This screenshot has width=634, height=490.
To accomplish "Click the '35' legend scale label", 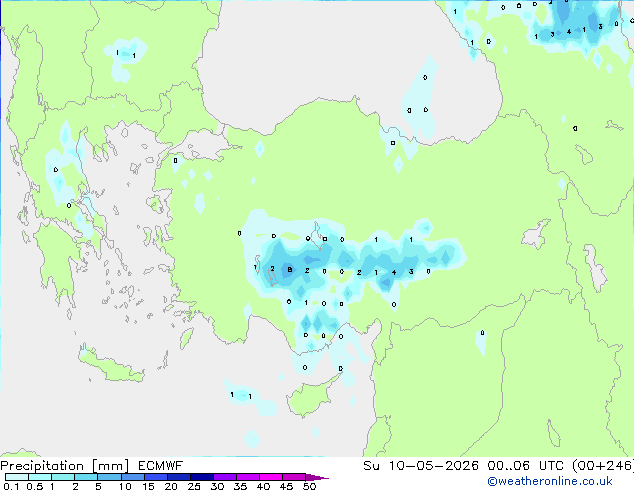I will (x=240, y=486).
